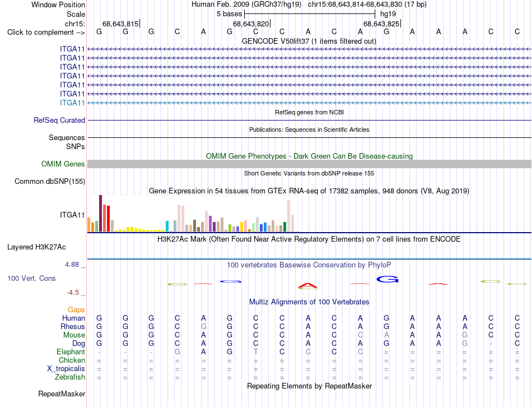
Task: Open the GTEx Gene Expression track title
Action: pyautogui.click(x=309, y=191)
